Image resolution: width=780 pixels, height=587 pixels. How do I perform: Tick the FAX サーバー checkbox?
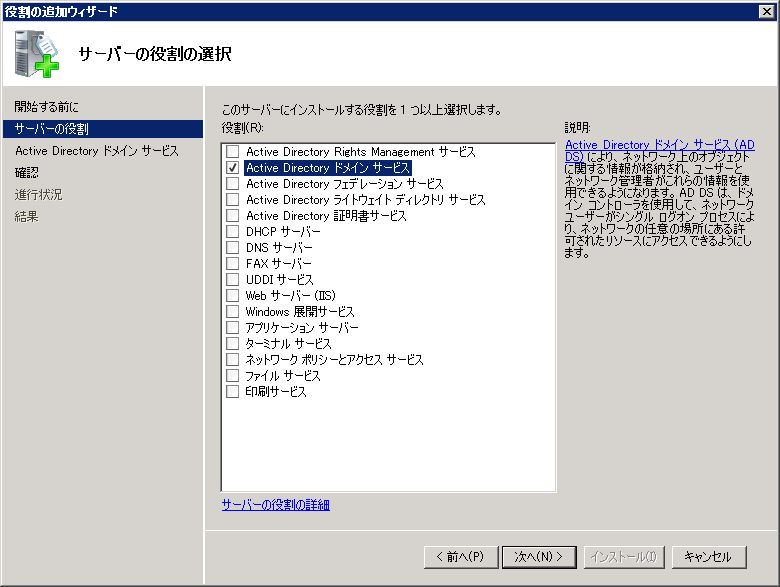232,263
